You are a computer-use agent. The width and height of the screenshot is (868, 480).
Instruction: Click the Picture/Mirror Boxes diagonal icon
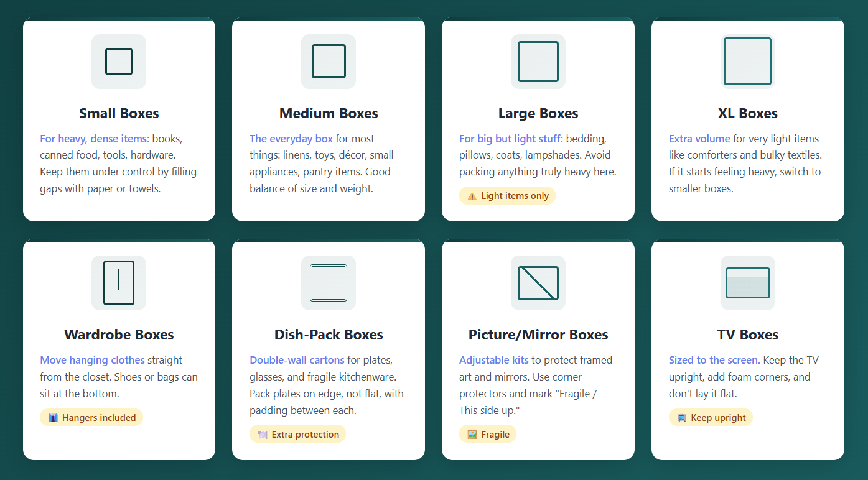coord(538,283)
